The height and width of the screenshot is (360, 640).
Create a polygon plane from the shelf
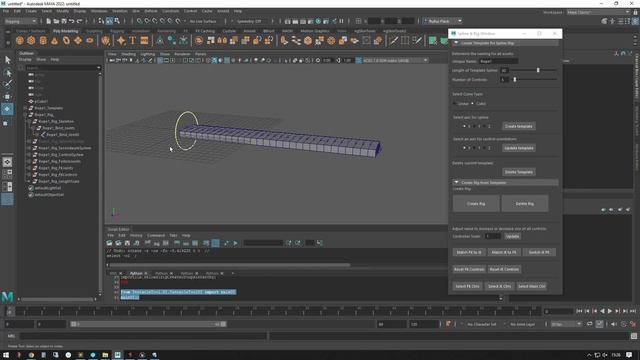[78, 40]
